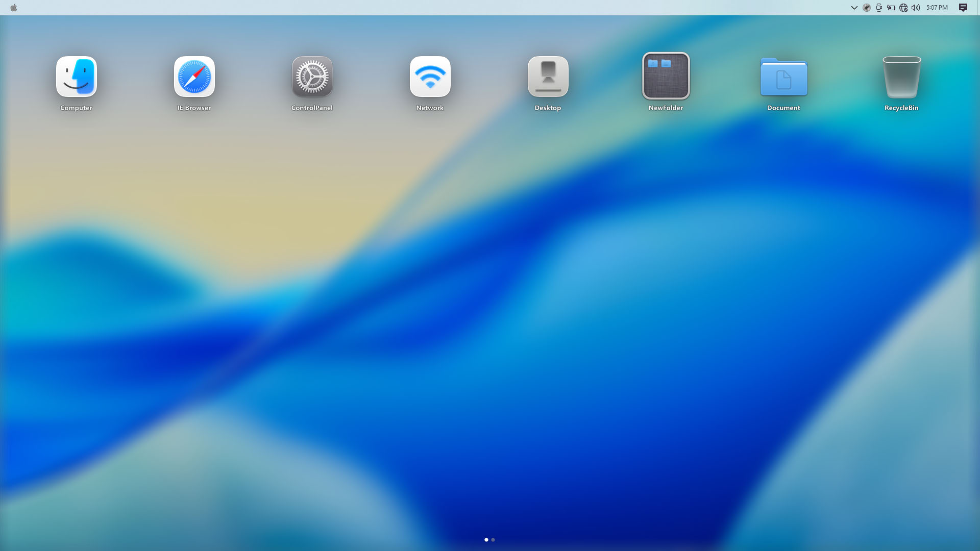Open the Apple menu

(x=14, y=7)
